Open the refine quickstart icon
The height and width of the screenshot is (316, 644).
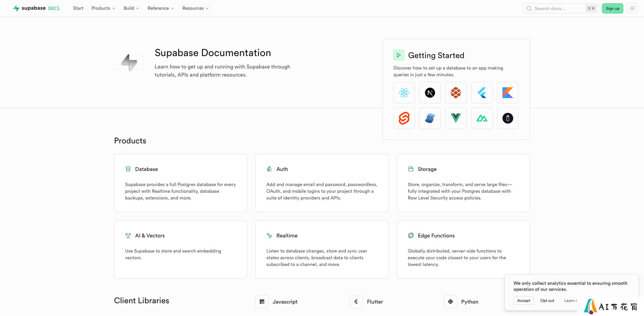508,118
